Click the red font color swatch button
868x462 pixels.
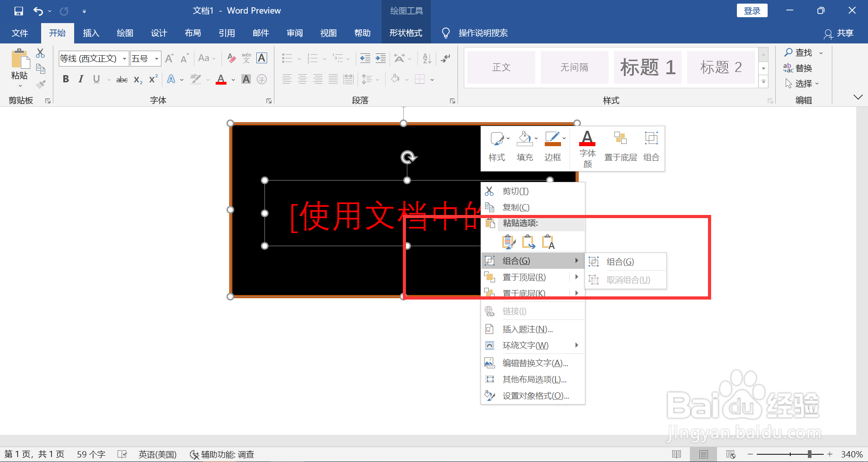click(221, 80)
